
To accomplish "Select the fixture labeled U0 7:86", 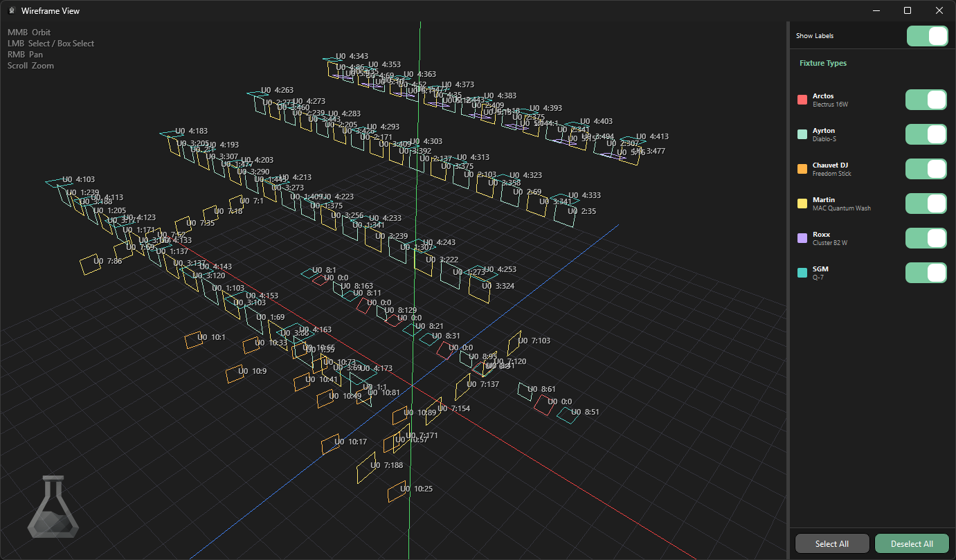I will (x=90, y=265).
